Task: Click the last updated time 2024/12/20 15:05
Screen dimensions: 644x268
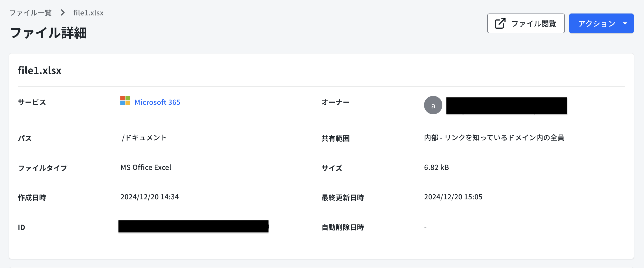Action: coord(453,197)
